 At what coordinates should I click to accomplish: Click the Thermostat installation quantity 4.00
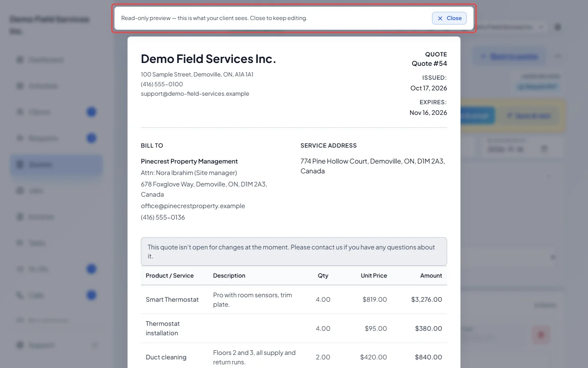point(323,329)
